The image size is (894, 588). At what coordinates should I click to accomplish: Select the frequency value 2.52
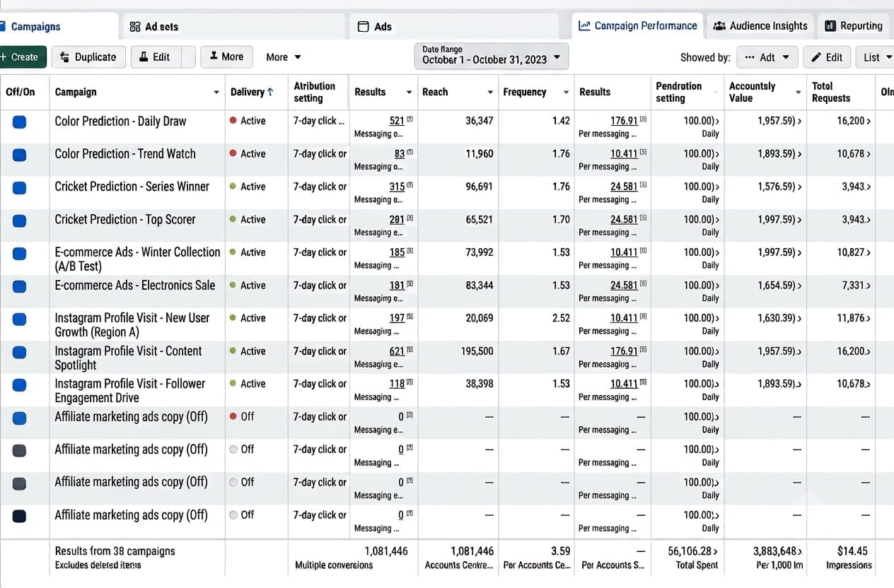561,318
